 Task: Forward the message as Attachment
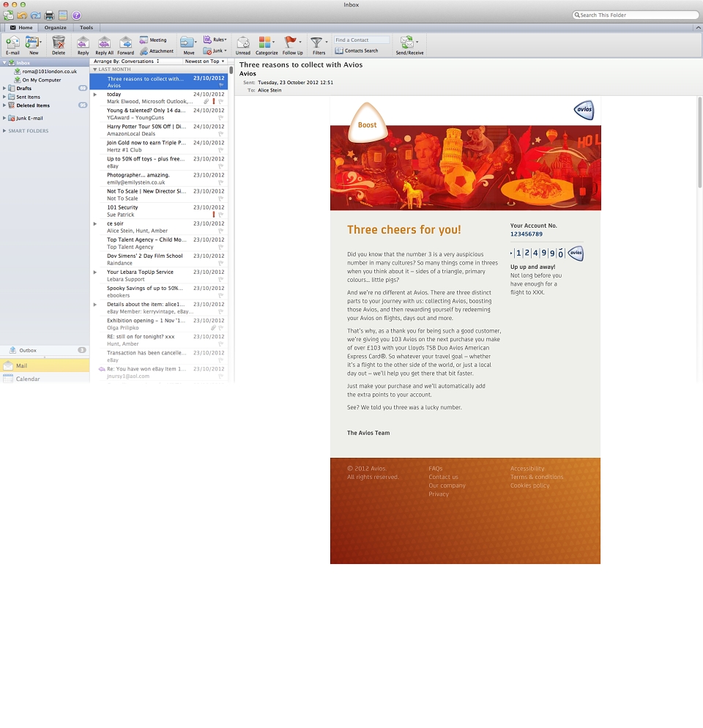pos(157,51)
